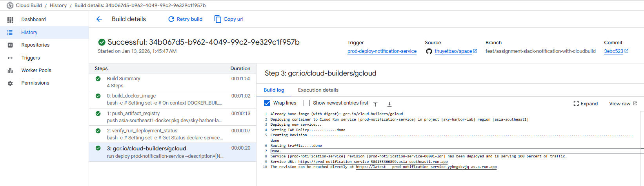Open Dashboard in the sidebar

(33, 20)
